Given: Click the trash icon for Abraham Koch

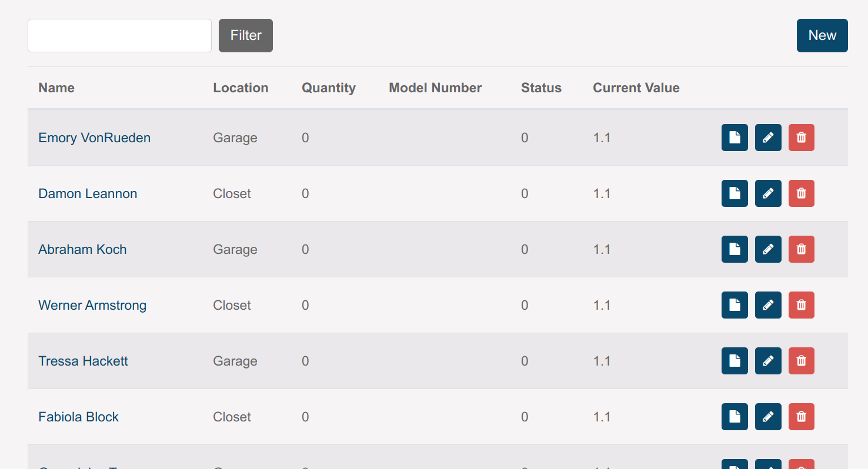Looking at the screenshot, I should coord(801,249).
